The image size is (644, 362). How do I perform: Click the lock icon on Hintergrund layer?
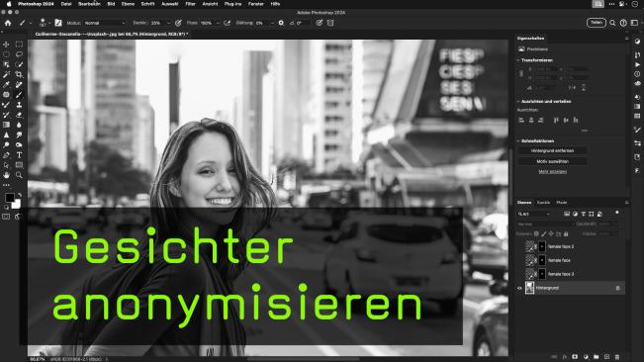point(617,288)
